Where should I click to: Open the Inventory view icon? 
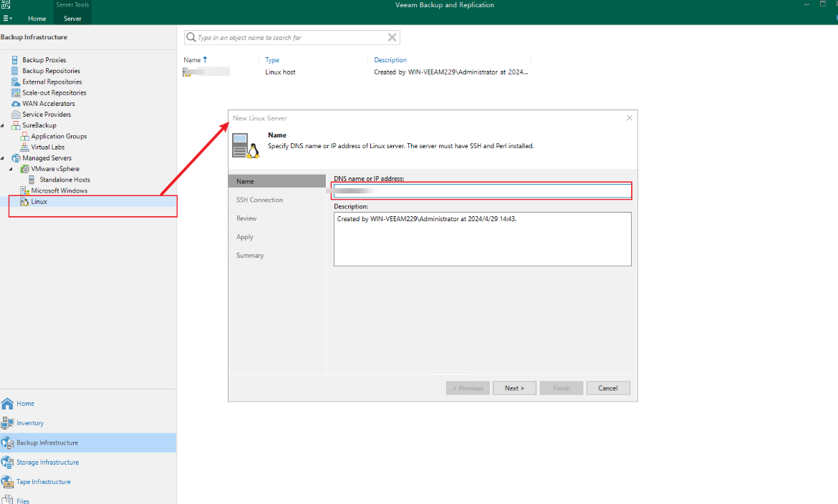click(8, 423)
